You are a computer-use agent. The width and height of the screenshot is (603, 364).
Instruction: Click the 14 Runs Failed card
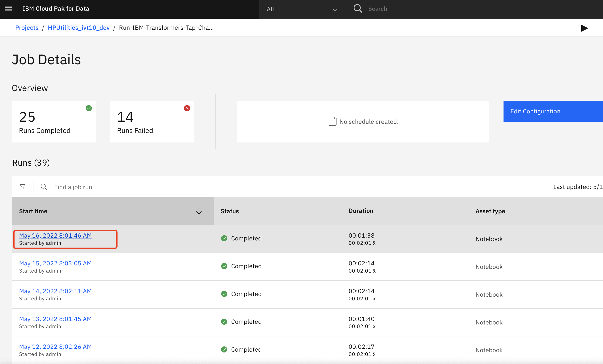pos(152,122)
